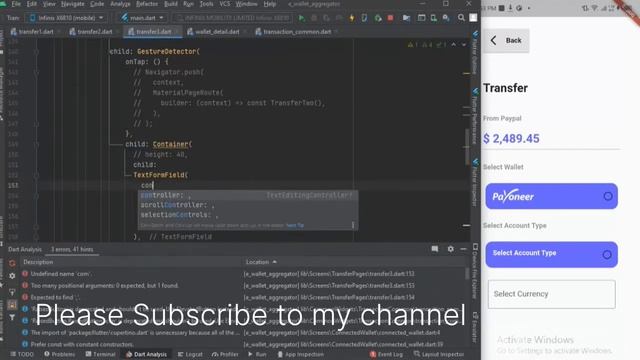Open Flutter Performance side panel
The width and height of the screenshot is (640, 360).
pos(475,116)
